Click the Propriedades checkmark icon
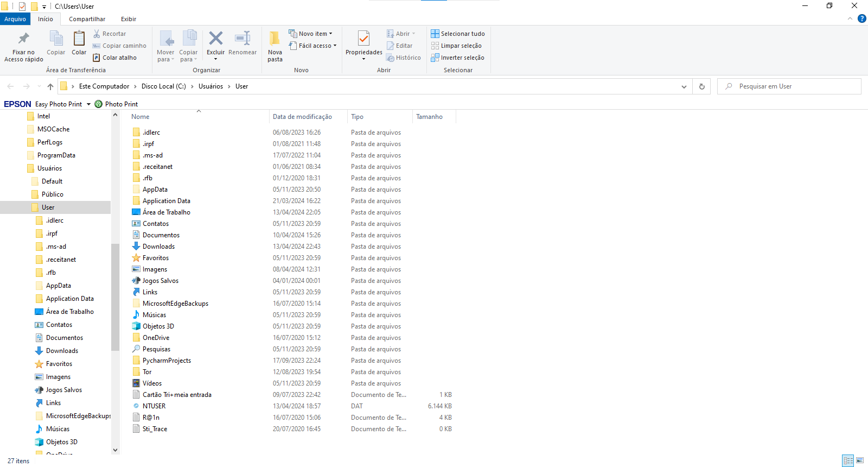Viewport: 868px width, 467px height. [364, 38]
